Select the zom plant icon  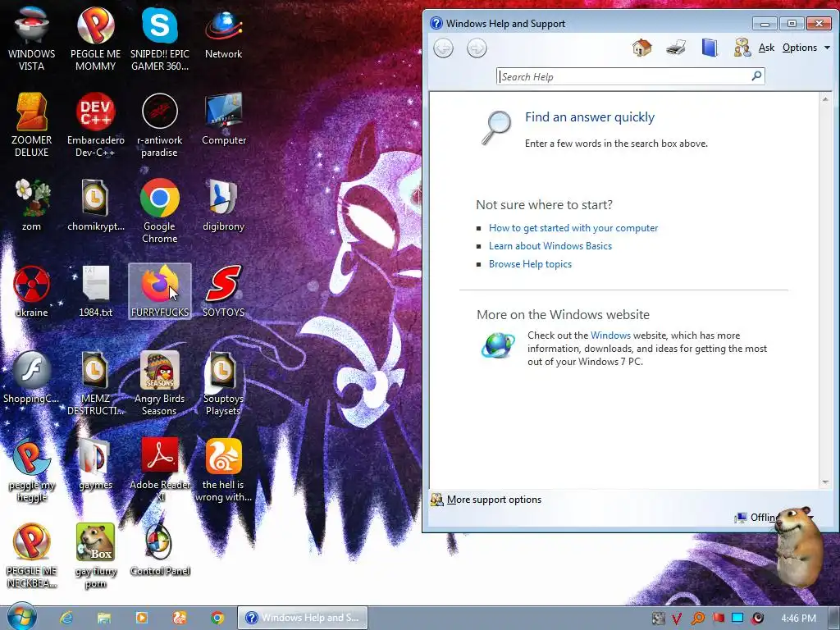(32, 204)
